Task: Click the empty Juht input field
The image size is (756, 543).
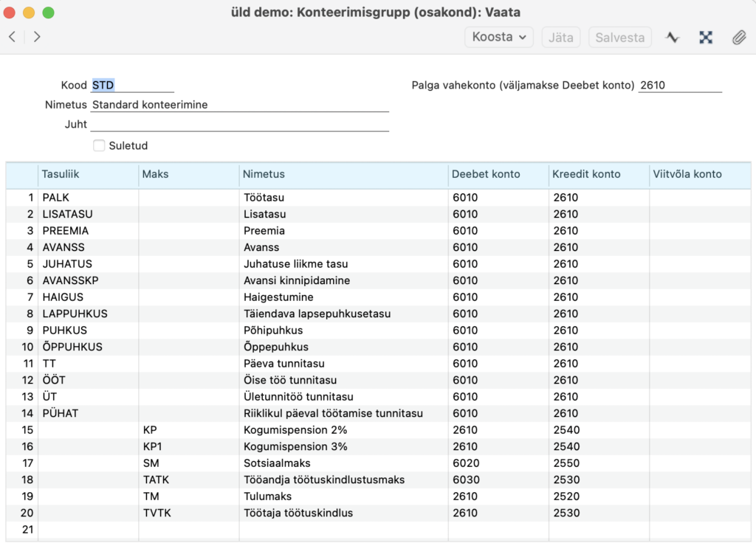Action: coord(239,124)
